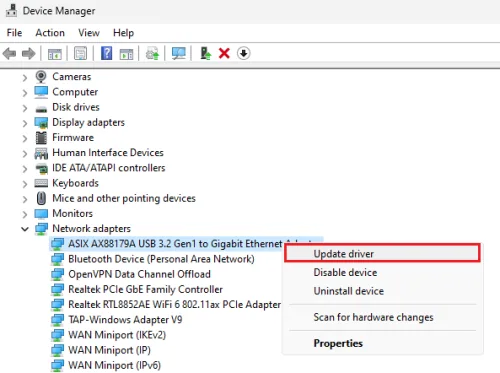The image size is (500, 373).
Task: Click adapter icon beside TAP-Windows Adapter V9
Action: point(57,320)
